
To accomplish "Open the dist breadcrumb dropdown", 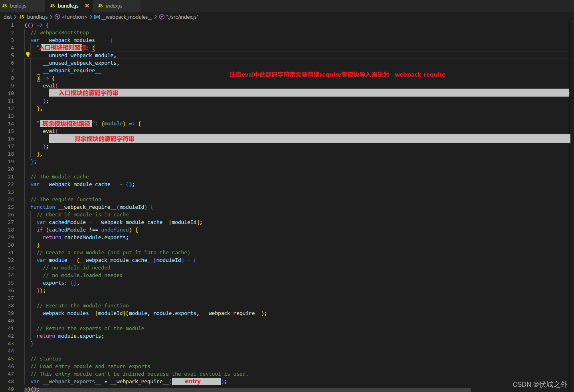I will 7,17.
